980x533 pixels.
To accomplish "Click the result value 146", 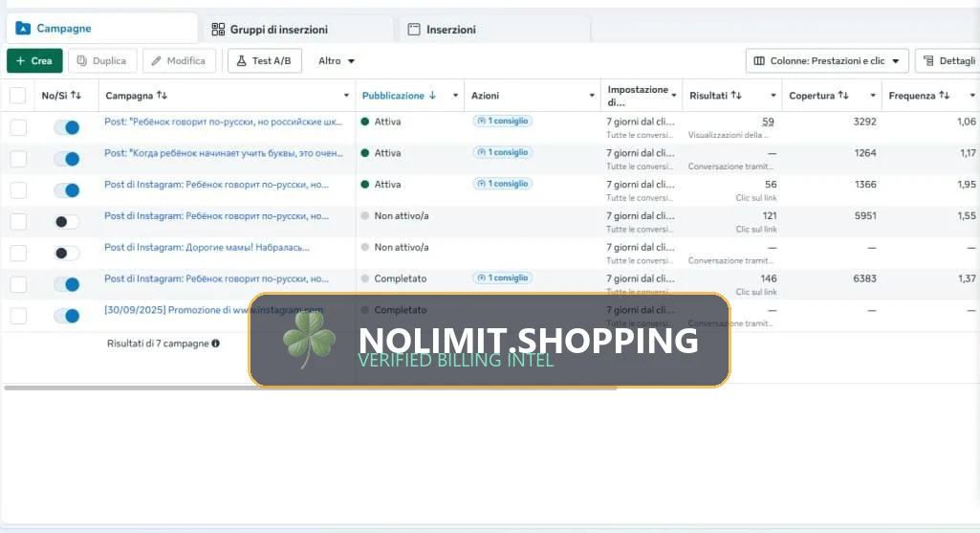I will pyautogui.click(x=769, y=278).
